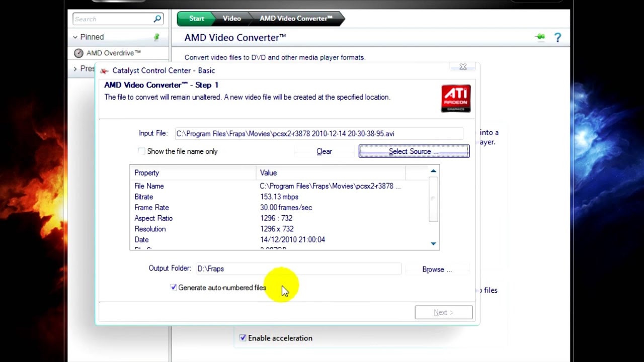Select the Frame Rate property row
644x362 pixels.
point(279,208)
